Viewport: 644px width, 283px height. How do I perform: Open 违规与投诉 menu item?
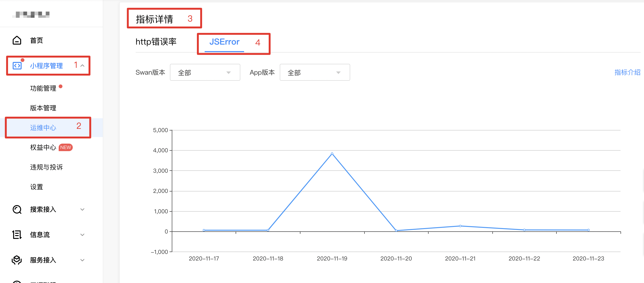coord(46,167)
